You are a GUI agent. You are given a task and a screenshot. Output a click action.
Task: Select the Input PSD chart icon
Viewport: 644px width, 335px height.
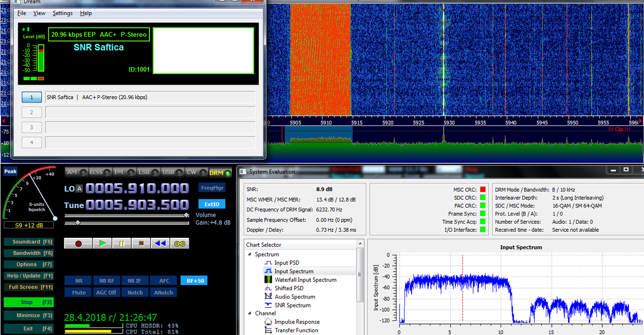268,263
